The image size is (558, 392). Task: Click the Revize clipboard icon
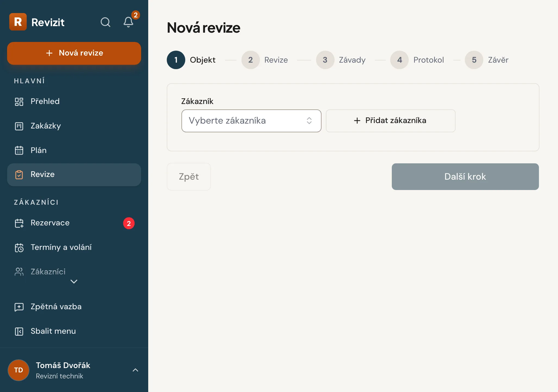pos(19,174)
